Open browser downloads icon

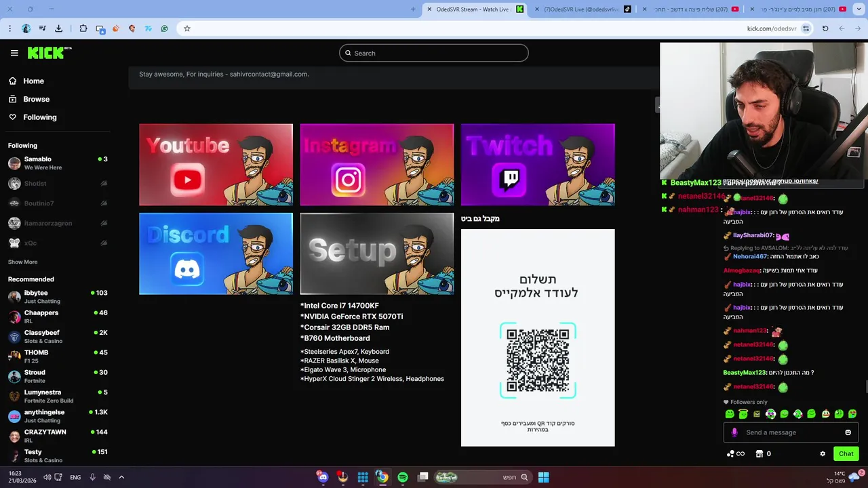[58, 28]
